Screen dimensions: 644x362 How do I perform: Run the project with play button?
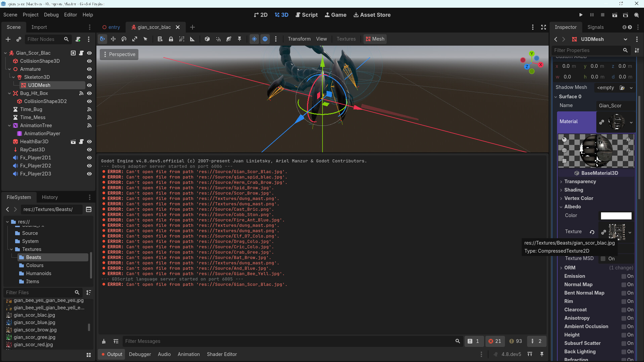coord(581,15)
